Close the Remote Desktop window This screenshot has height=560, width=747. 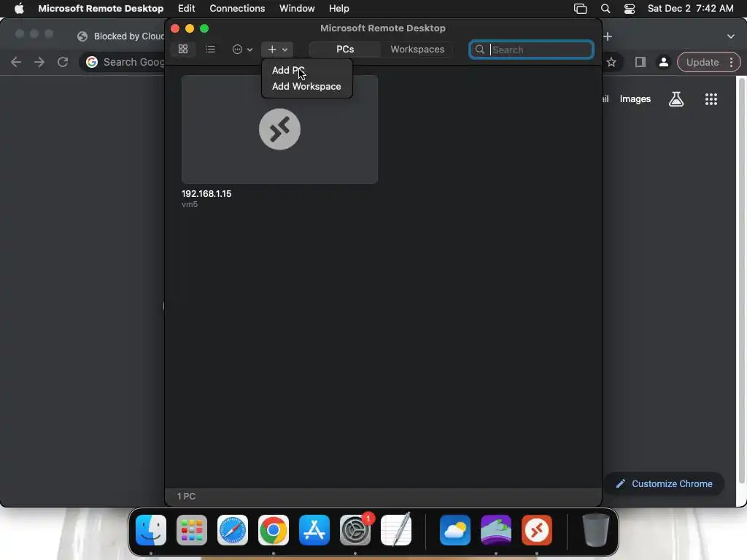point(175,28)
